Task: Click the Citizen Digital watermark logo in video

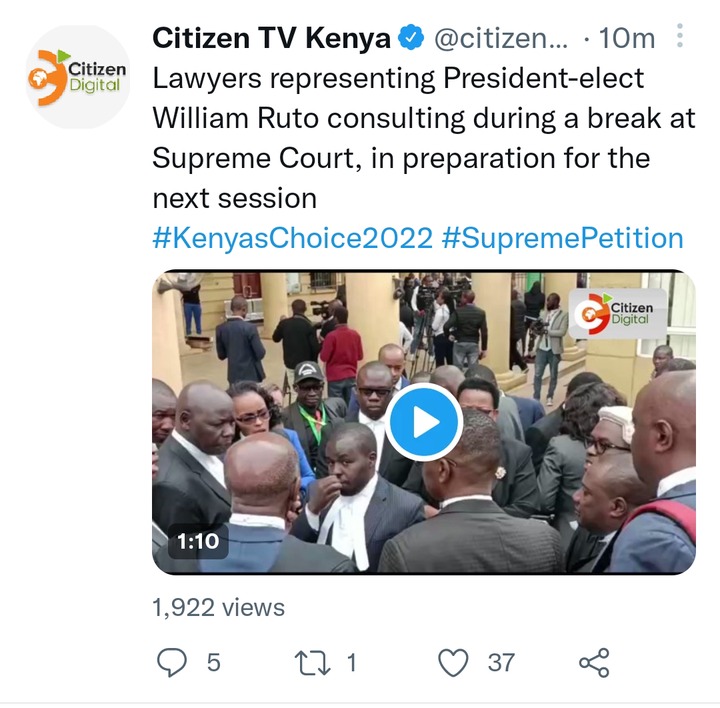Action: tap(618, 314)
